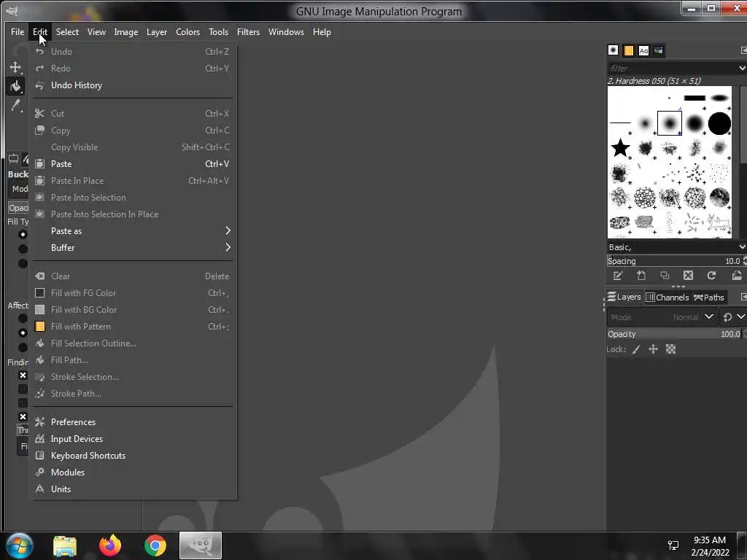Lock position and size of layer
This screenshot has width=747, height=560.
coord(653,349)
